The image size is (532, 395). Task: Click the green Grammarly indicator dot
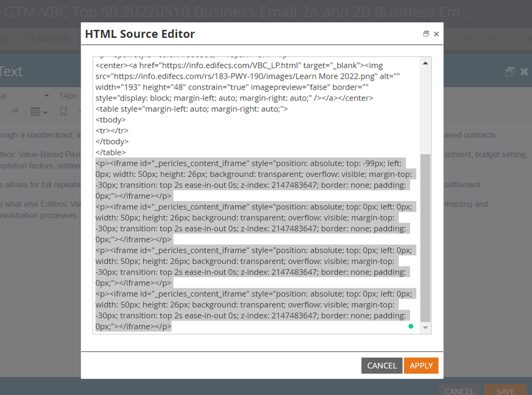coord(411,326)
